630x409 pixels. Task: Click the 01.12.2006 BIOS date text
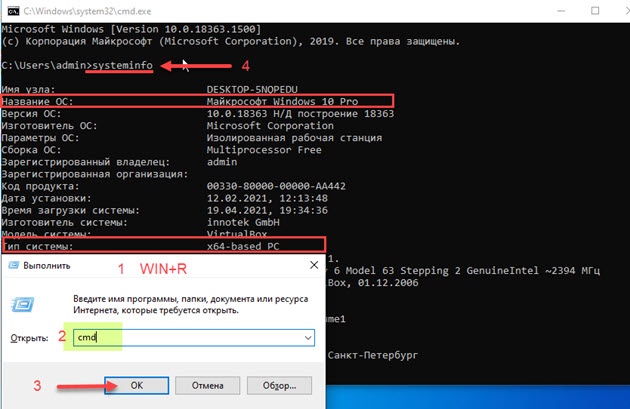(388, 282)
